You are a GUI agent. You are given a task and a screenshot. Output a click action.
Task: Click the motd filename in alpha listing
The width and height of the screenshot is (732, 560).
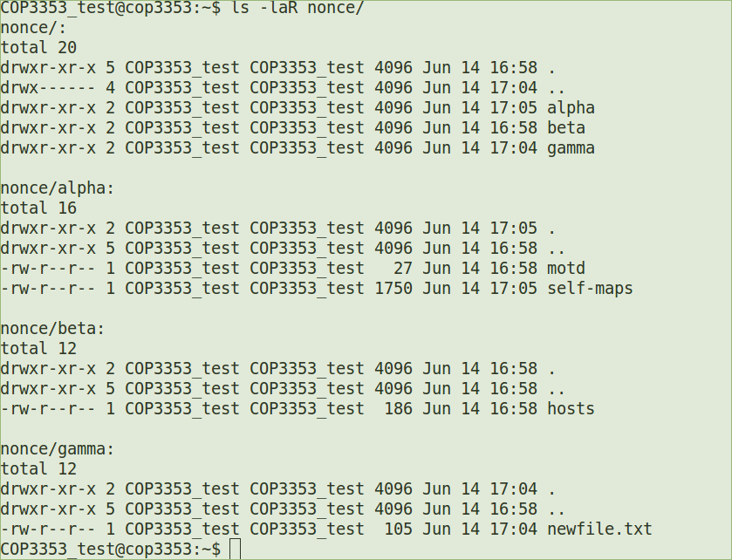click(566, 269)
